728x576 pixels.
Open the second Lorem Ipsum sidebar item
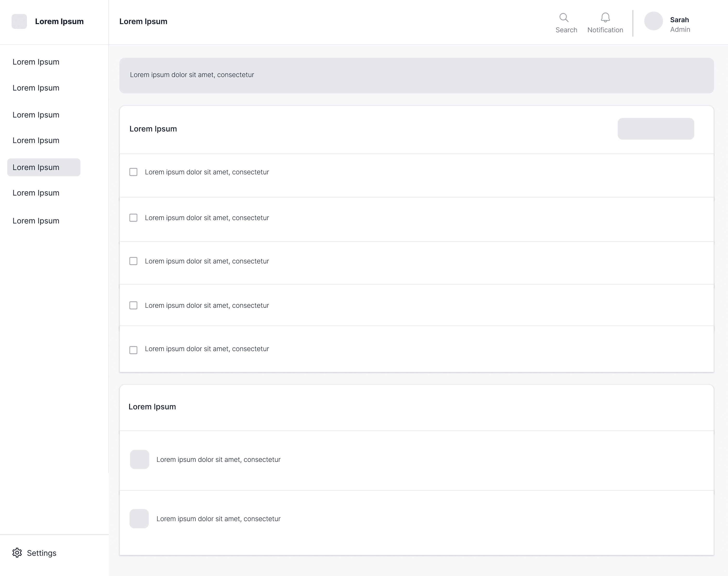click(36, 88)
